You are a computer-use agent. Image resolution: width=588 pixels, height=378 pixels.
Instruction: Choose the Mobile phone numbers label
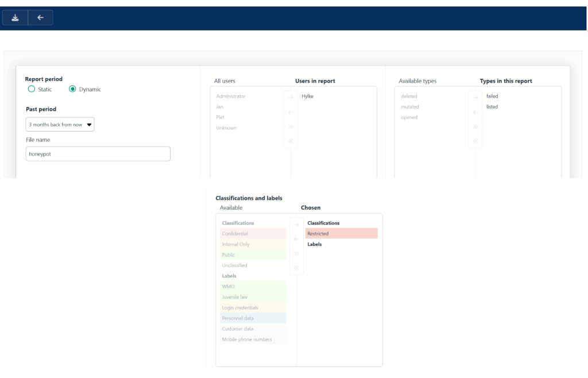(x=253, y=339)
